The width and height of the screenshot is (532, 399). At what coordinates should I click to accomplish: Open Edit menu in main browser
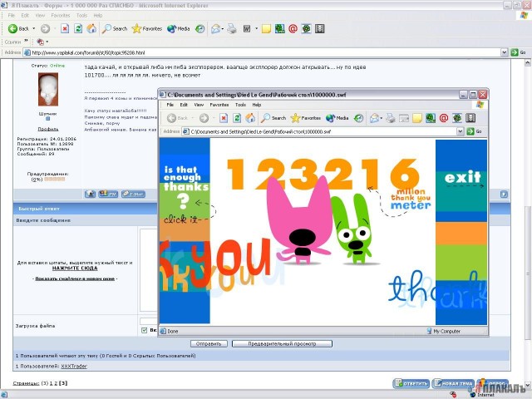[25, 15]
